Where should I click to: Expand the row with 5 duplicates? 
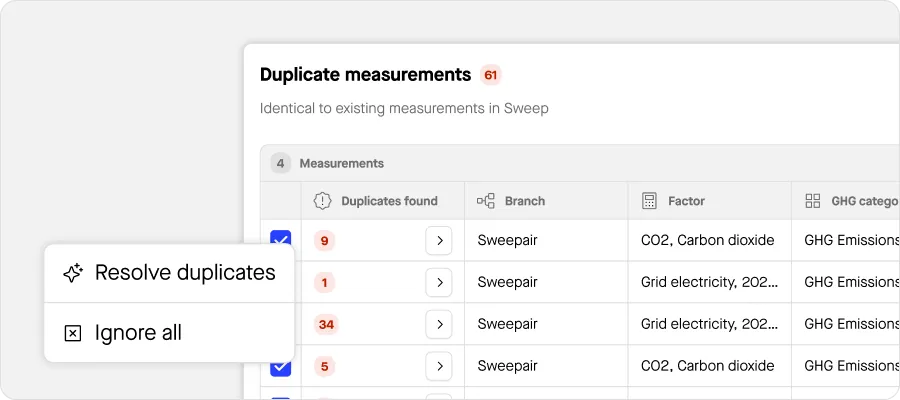coord(438,366)
